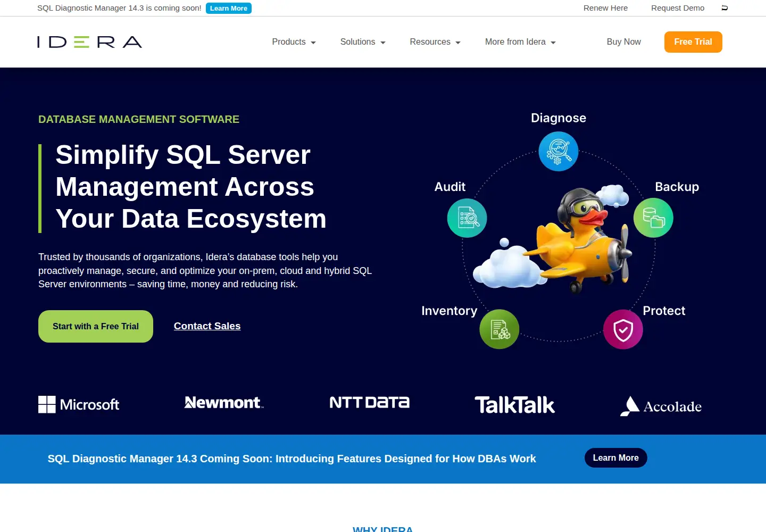This screenshot has width=766, height=532.
Task: Click 'SQL Diagnostic Manager 14.3 Coming Soon' banner text
Action: (x=292, y=459)
